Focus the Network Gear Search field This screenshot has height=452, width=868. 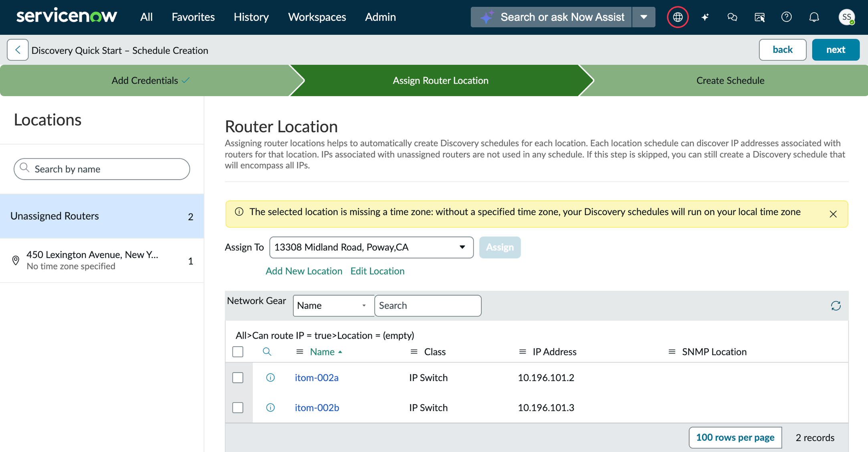[x=428, y=306]
